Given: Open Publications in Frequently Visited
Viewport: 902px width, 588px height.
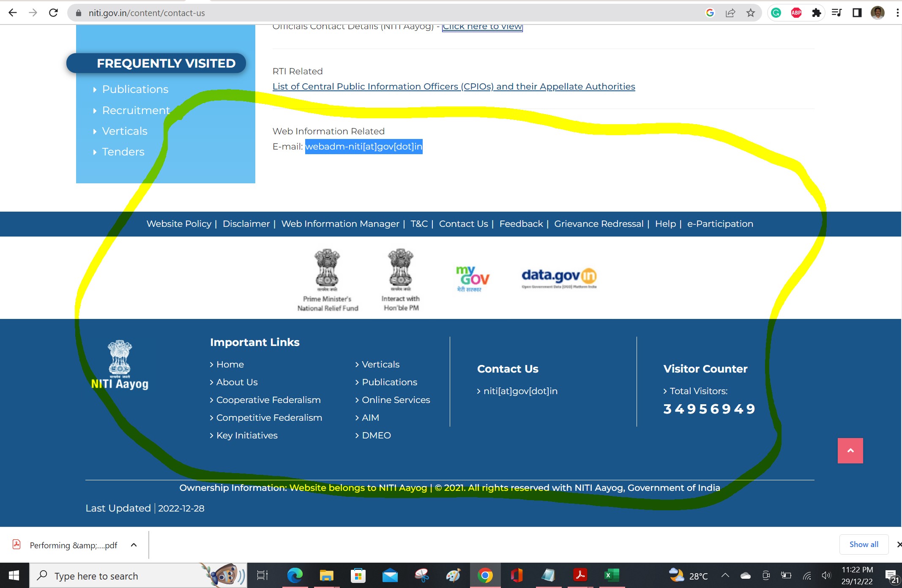Looking at the screenshot, I should click(x=135, y=89).
